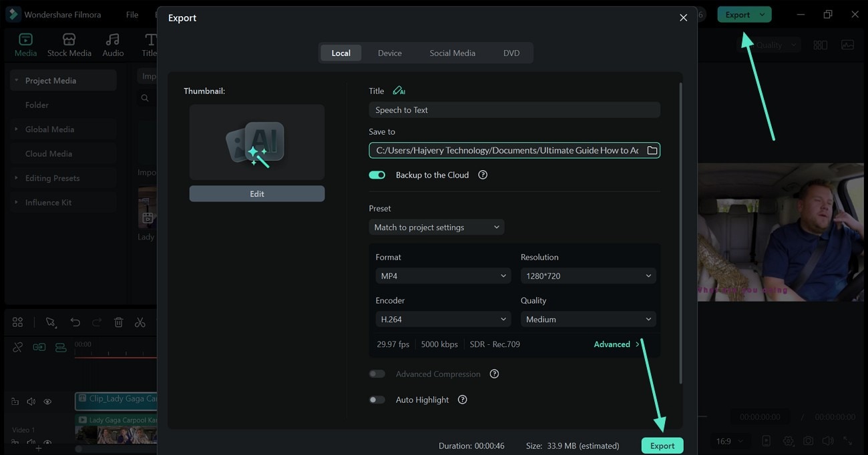Click the AI title generator pen icon
Screen dimensions: 868x455
399,91
